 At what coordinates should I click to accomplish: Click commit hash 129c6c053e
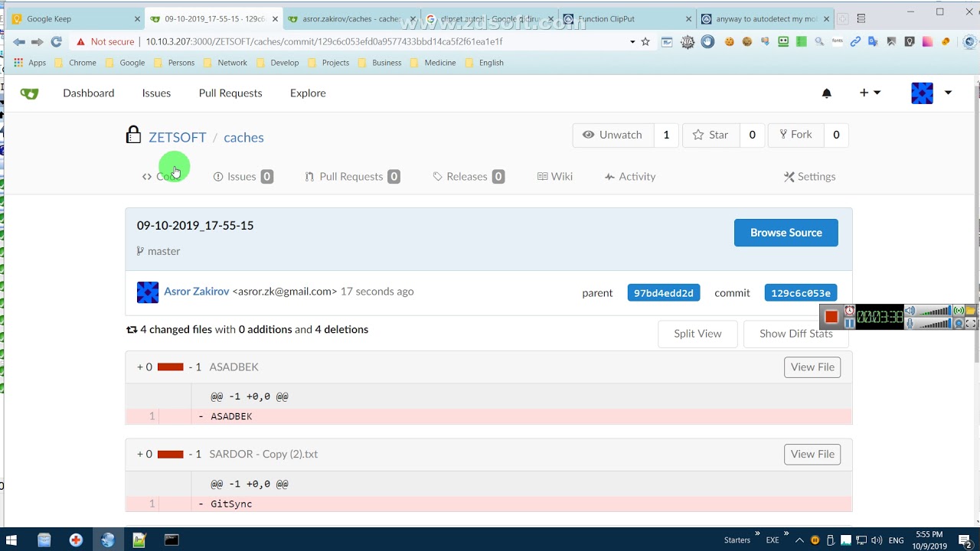[x=801, y=293]
